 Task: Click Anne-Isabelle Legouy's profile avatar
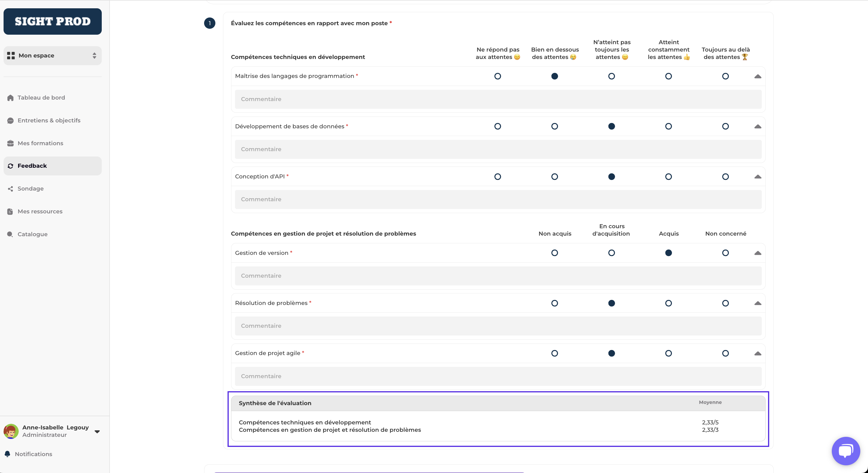coord(11,431)
